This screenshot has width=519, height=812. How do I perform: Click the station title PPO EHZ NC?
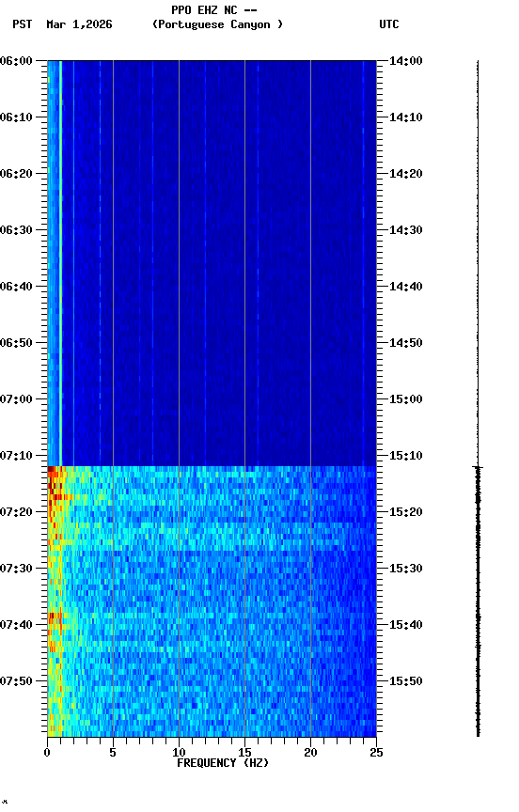[204, 10]
